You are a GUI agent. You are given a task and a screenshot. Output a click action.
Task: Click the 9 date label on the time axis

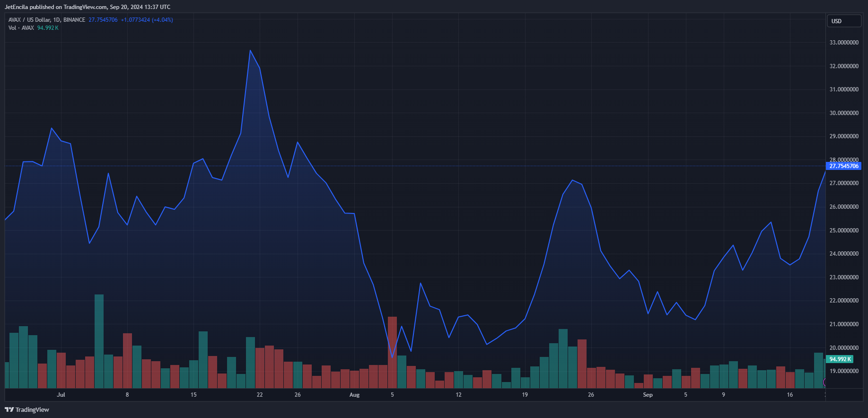tap(723, 395)
